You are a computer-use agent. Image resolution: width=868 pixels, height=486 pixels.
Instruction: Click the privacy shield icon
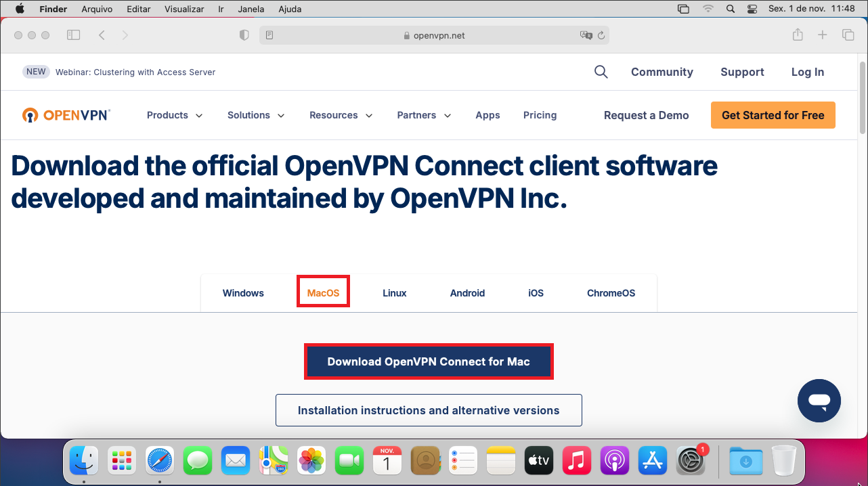click(x=244, y=35)
